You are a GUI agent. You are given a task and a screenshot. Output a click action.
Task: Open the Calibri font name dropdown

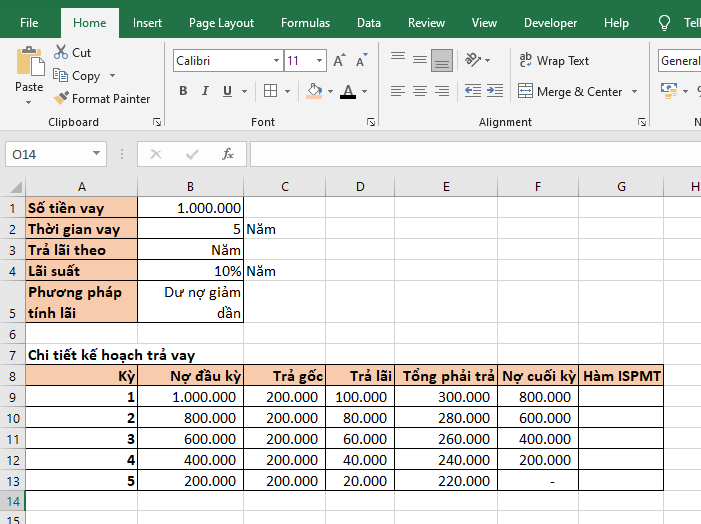tap(276, 61)
